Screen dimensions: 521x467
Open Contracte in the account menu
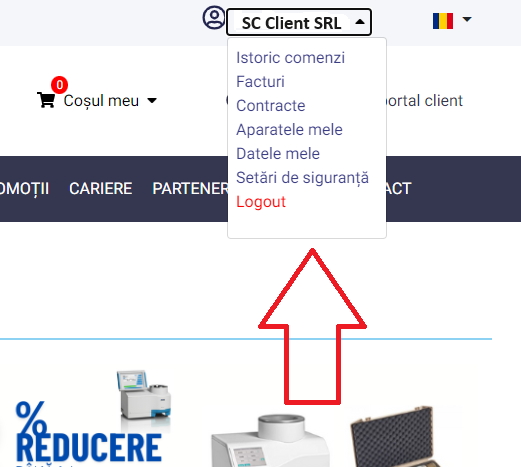[x=271, y=106]
